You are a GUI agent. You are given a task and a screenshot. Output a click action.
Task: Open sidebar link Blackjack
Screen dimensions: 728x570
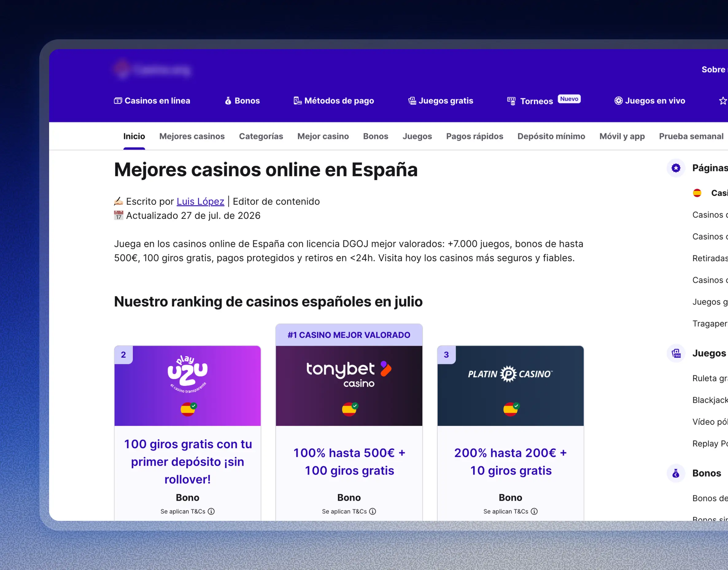coord(710,400)
